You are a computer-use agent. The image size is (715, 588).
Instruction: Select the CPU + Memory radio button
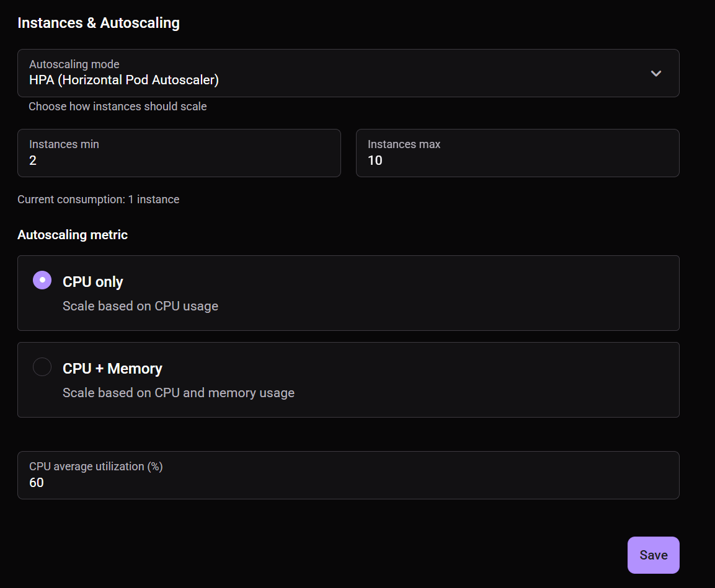(x=42, y=367)
